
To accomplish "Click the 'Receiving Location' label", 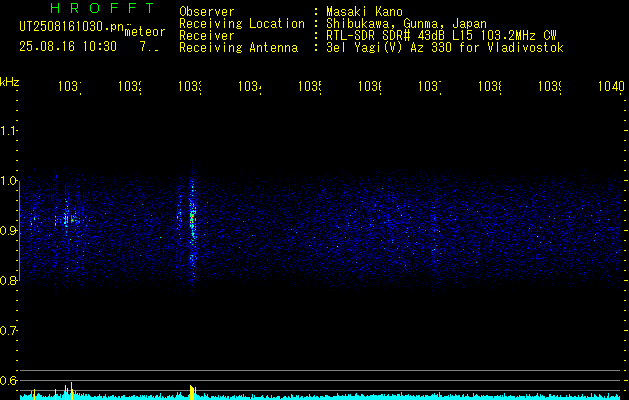I will click(x=242, y=24).
